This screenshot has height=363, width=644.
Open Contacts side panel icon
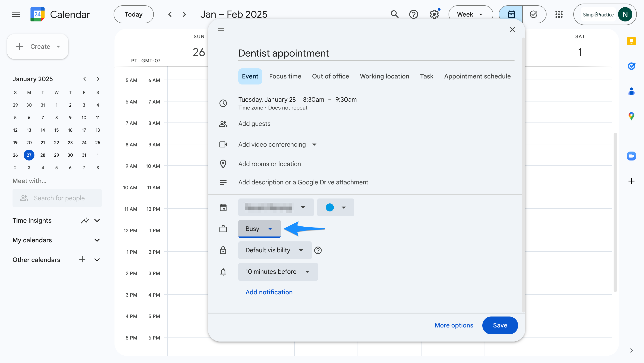(x=631, y=91)
